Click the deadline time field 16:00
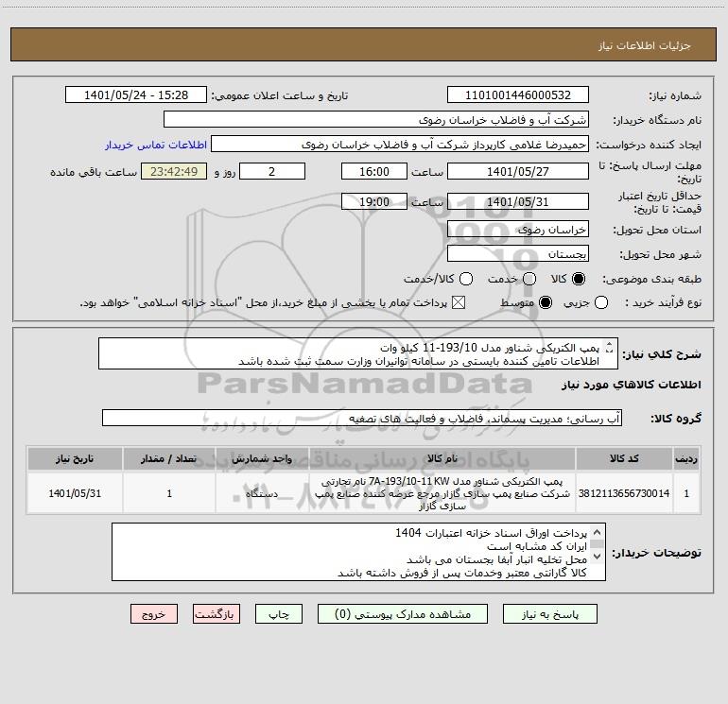 pos(374,171)
